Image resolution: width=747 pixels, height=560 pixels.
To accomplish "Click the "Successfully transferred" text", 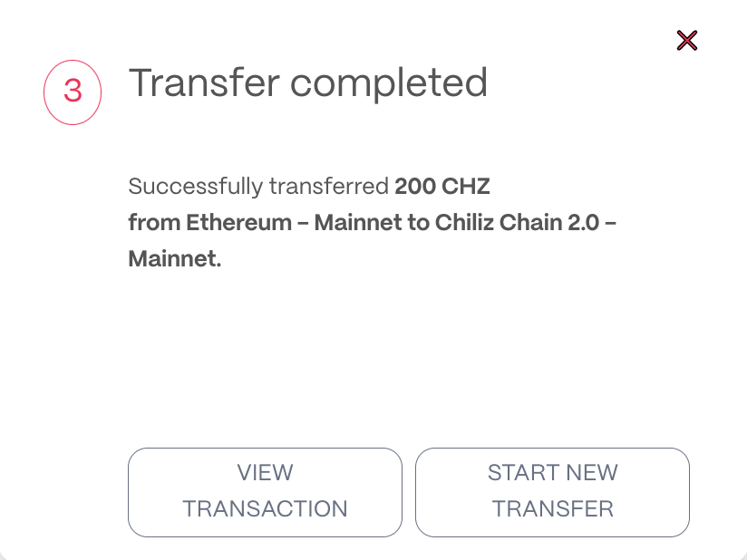I will 258,188.
